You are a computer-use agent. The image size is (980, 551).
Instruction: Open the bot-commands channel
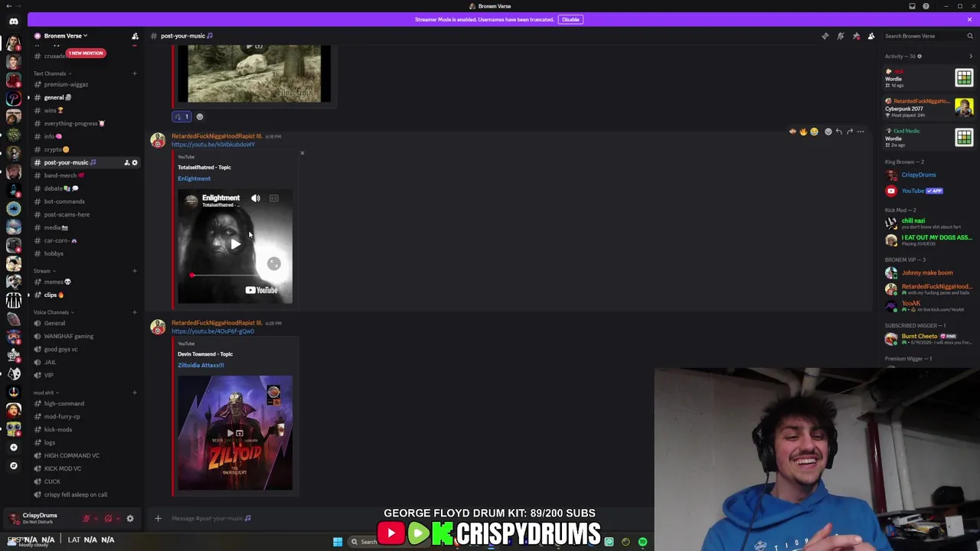(84, 201)
